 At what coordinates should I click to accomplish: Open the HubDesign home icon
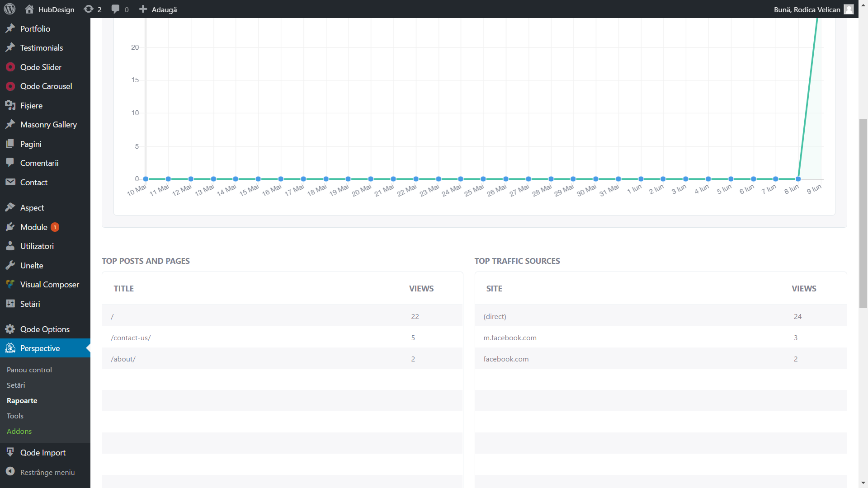click(x=29, y=9)
